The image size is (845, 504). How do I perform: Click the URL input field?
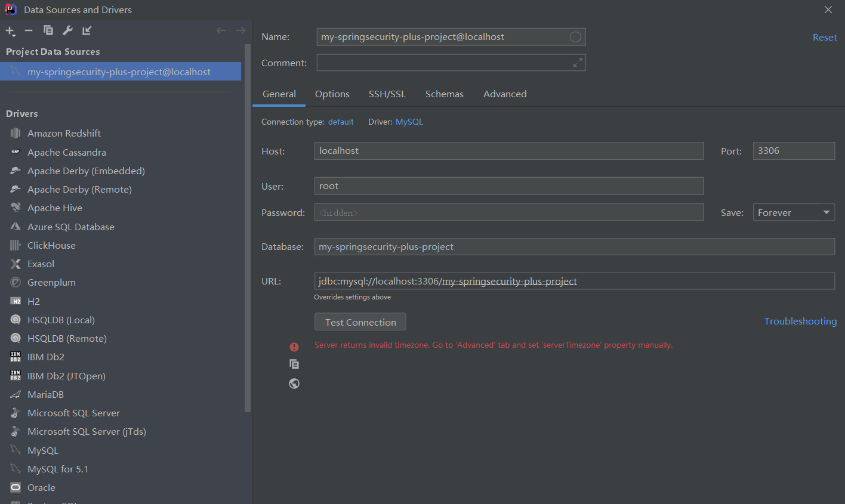pos(575,281)
